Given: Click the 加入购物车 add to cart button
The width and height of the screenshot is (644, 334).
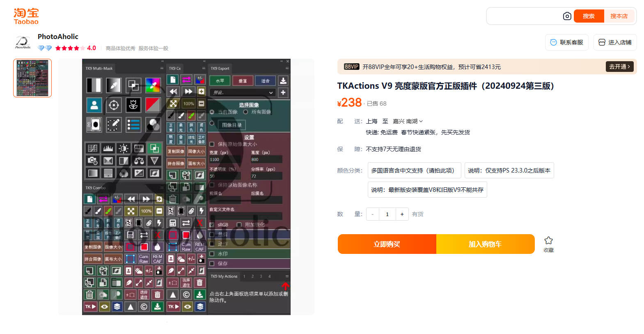Looking at the screenshot, I should tap(485, 244).
